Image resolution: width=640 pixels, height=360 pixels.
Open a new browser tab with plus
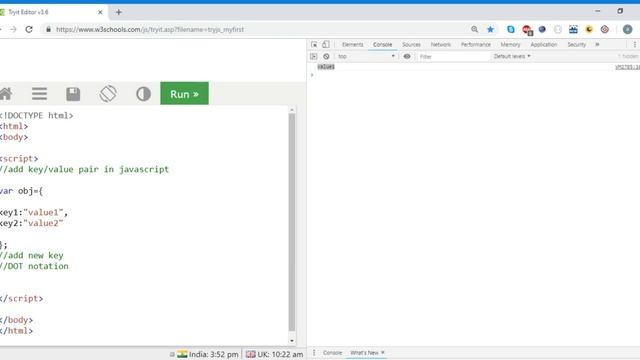click(119, 12)
